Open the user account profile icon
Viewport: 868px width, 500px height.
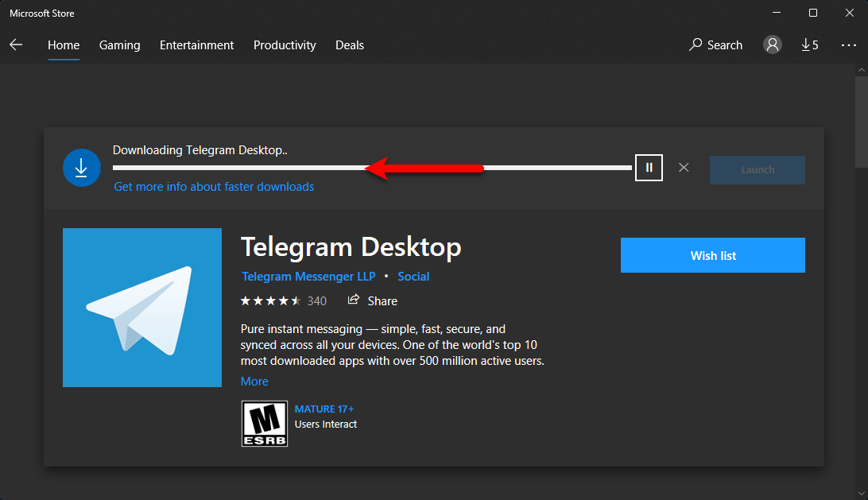tap(773, 45)
